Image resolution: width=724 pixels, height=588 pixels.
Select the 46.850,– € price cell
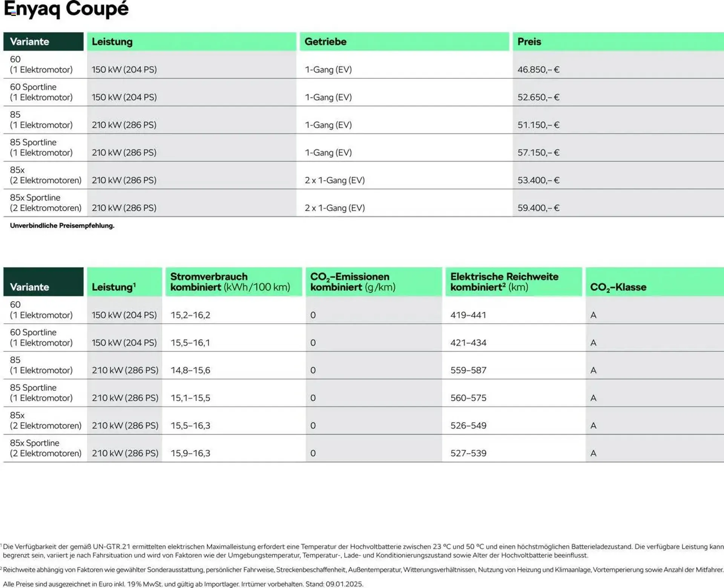[538, 70]
